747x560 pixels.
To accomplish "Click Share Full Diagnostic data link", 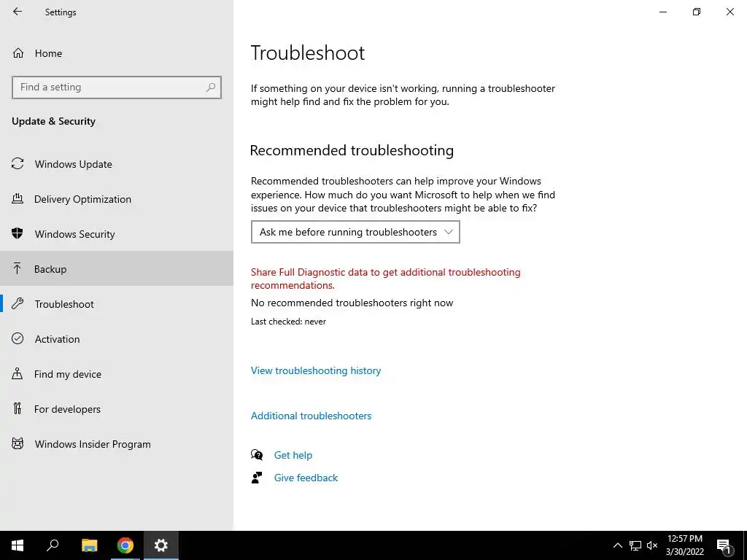I will point(385,279).
